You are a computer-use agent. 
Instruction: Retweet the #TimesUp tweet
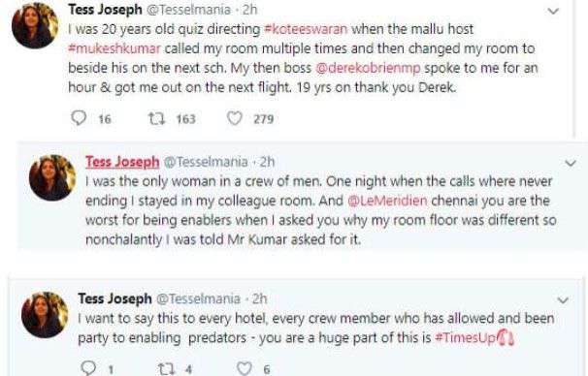[x=166, y=369]
